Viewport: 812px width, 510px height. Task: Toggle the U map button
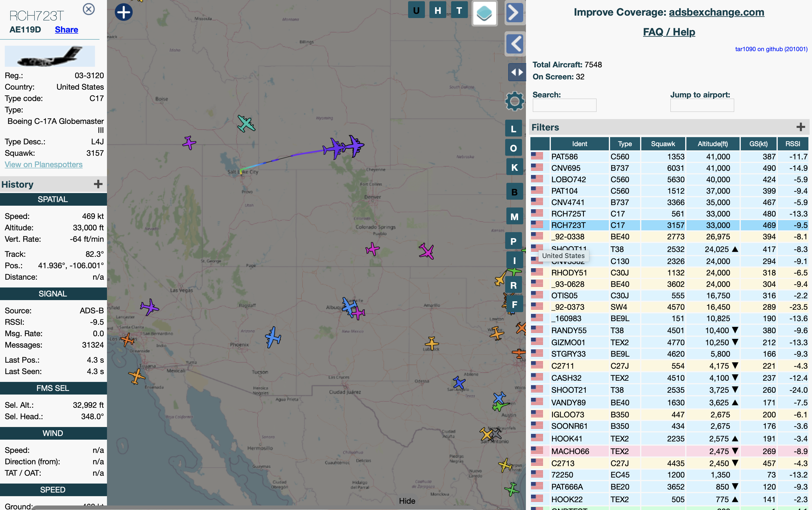[x=416, y=10]
